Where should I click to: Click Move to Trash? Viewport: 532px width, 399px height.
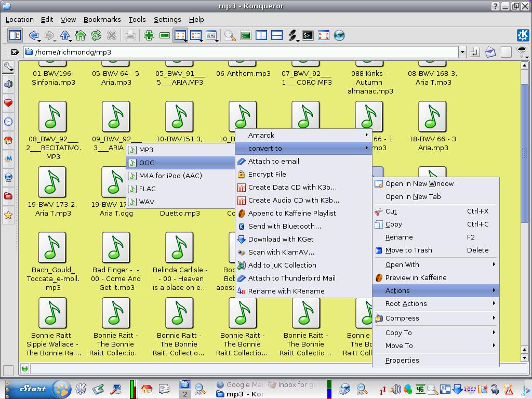pos(436,250)
